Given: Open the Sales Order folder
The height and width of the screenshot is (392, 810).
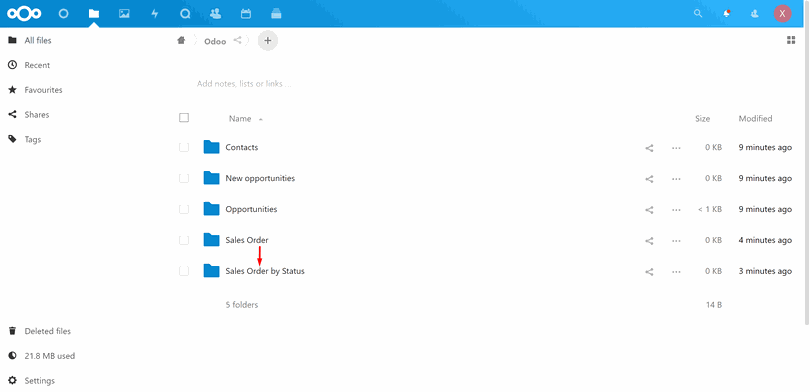Looking at the screenshot, I should [x=247, y=240].
